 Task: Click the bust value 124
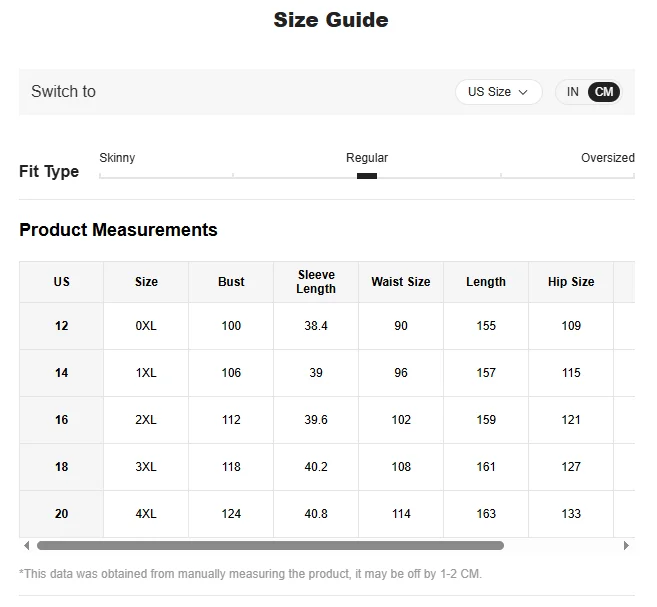click(x=231, y=514)
